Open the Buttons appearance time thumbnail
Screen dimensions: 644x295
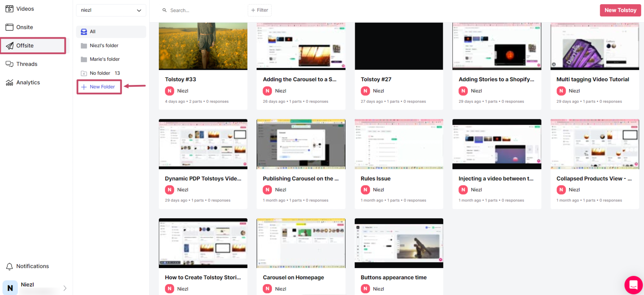399,243
